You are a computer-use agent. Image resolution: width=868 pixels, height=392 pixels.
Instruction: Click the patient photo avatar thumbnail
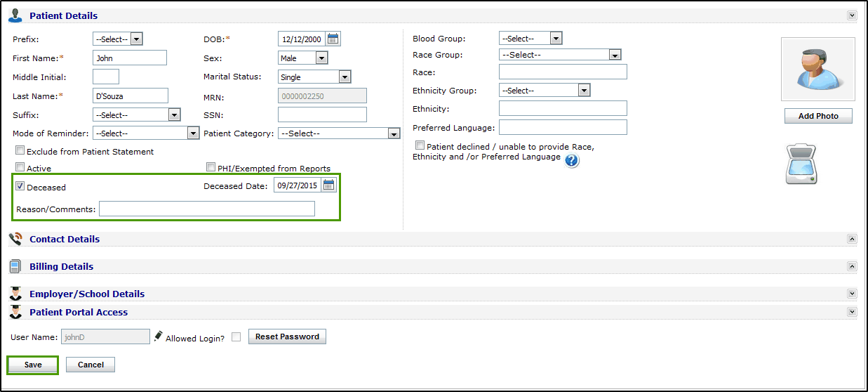tap(817, 70)
